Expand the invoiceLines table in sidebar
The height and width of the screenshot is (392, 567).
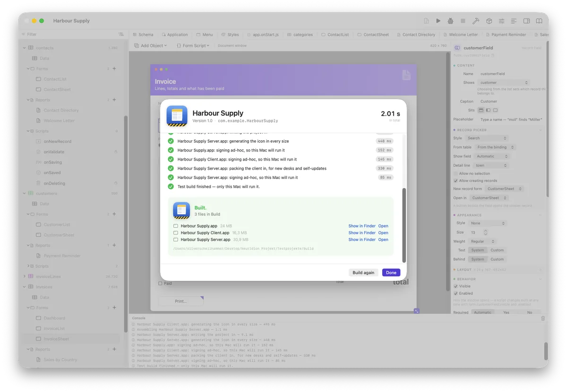[25, 276]
